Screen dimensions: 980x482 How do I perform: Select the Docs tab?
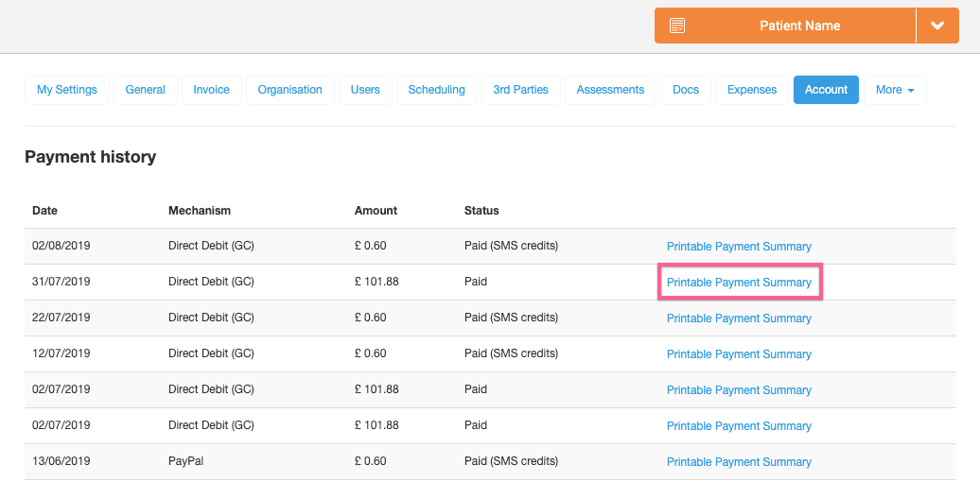click(x=686, y=90)
